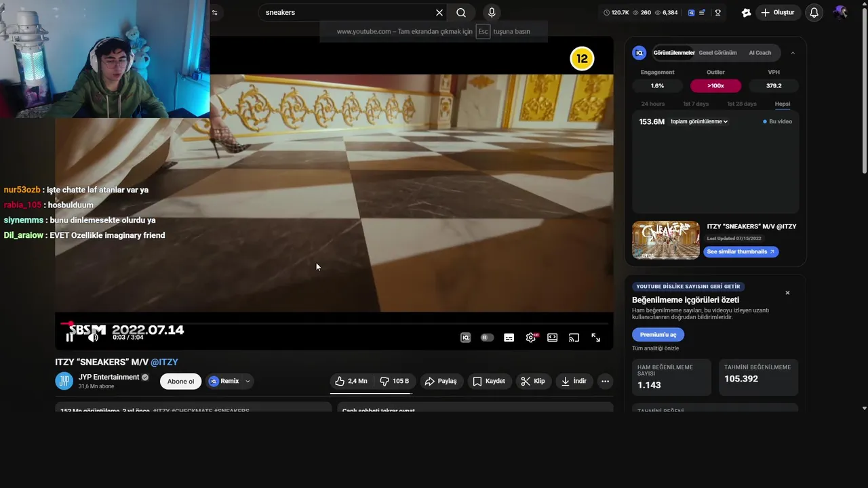Click the 1.143 raw dislike count

[649, 385]
